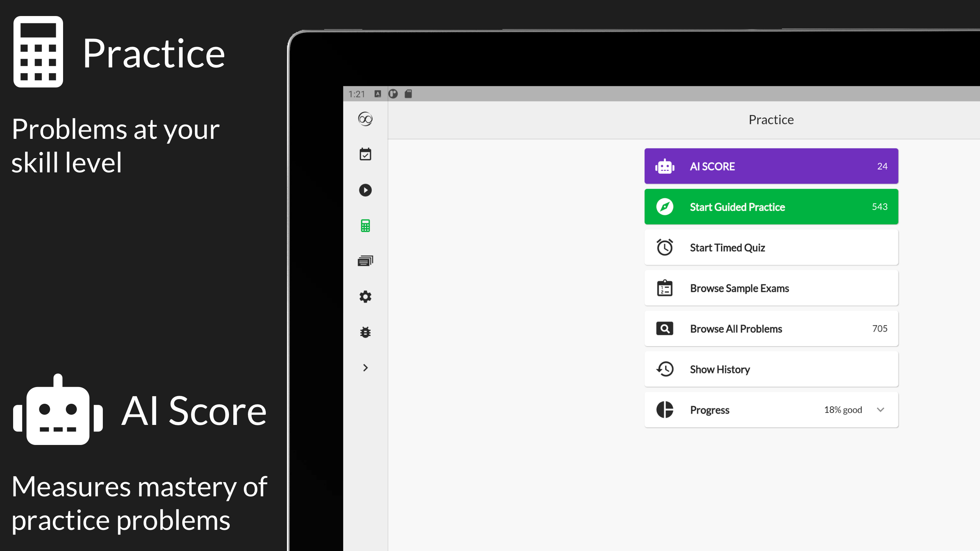Click the bug report sidebar icon
Image resolution: width=980 pixels, height=551 pixels.
(365, 332)
